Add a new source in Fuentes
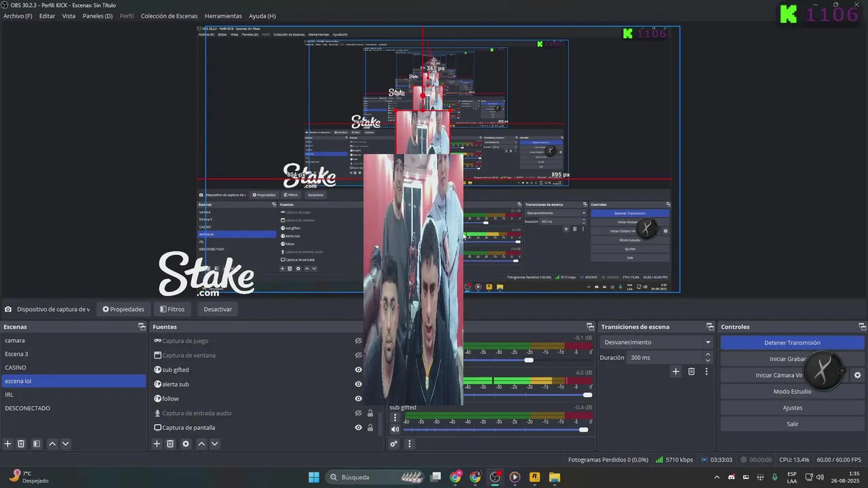Screen dimensions: 868x488 coord(157,444)
